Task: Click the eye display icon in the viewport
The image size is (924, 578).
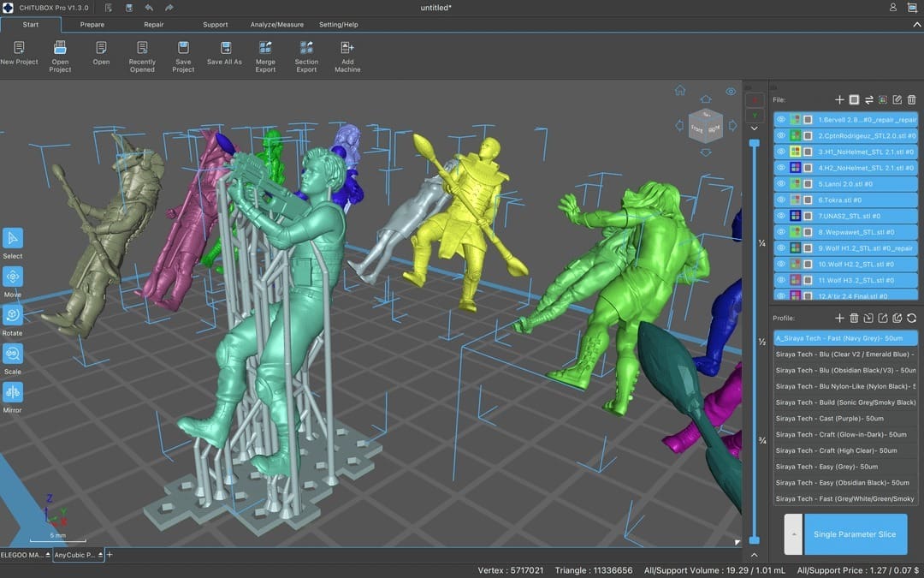Action: [x=731, y=92]
